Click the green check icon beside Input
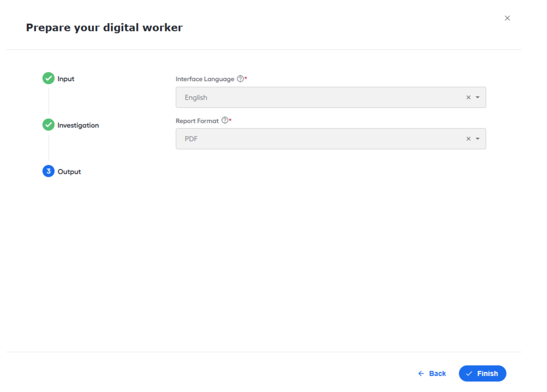This screenshot has width=547, height=392. click(48, 78)
